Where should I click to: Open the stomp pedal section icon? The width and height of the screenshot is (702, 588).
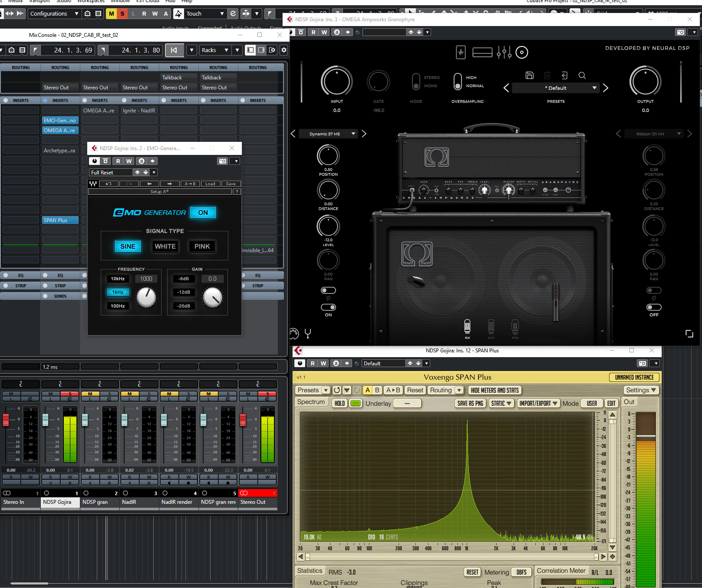pyautogui.click(x=461, y=53)
